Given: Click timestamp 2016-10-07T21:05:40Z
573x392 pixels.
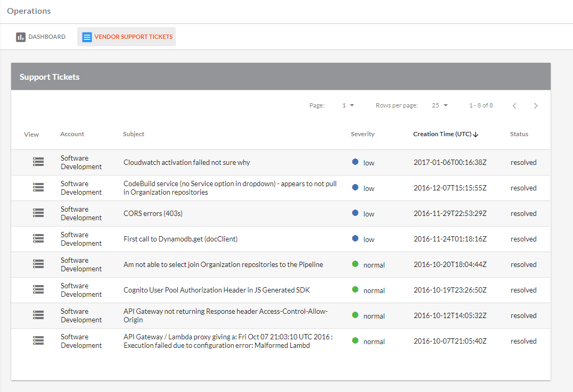Looking at the screenshot, I should (450, 341).
